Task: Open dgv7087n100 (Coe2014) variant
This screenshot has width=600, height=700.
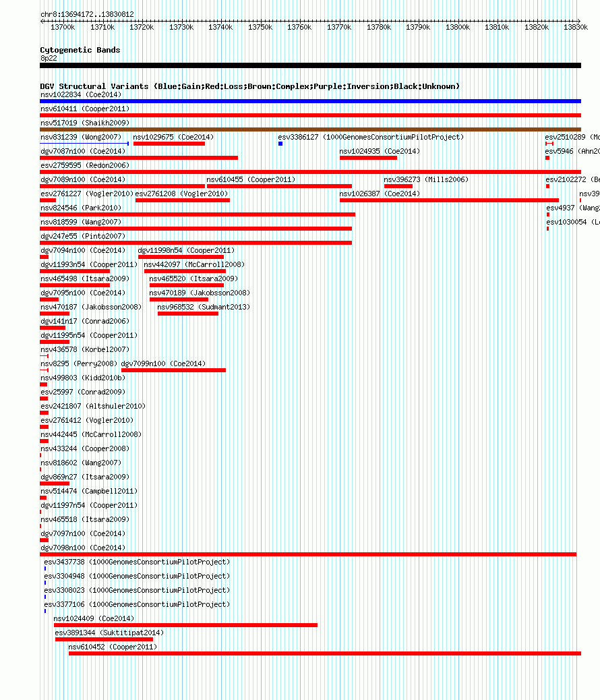Action: click(83, 151)
